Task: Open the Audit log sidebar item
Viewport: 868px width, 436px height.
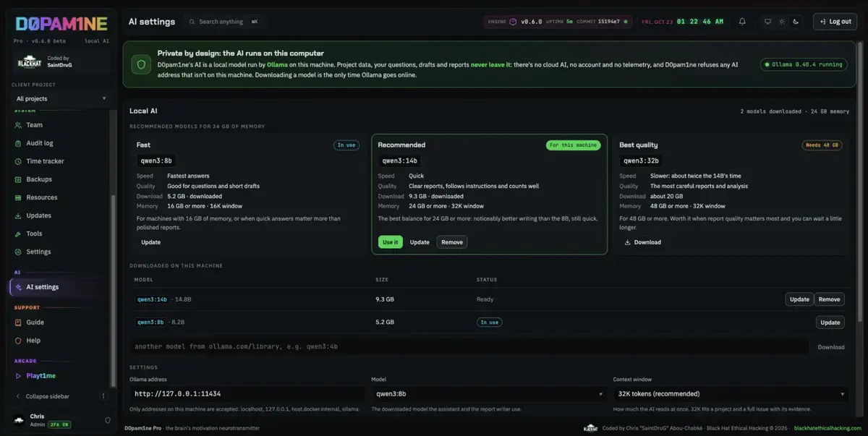Action: tap(59, 143)
